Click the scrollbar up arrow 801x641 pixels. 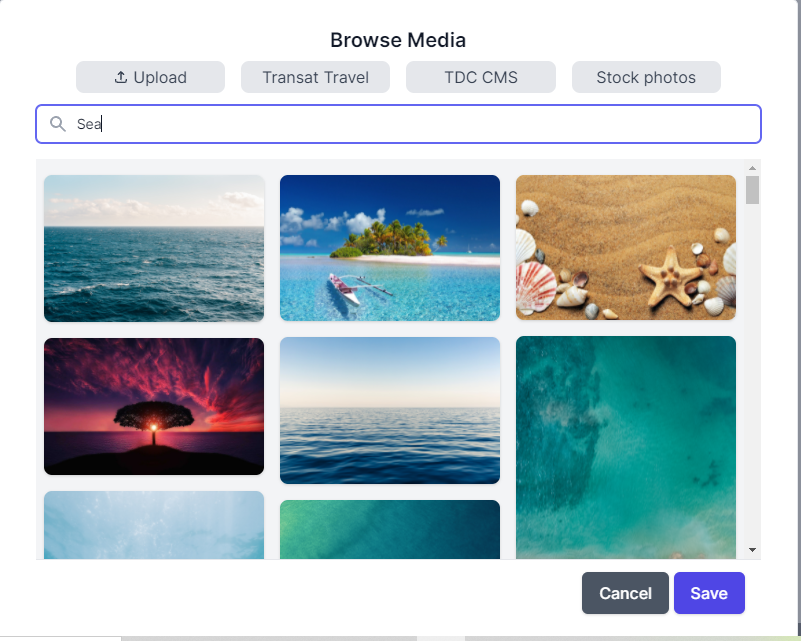click(752, 167)
